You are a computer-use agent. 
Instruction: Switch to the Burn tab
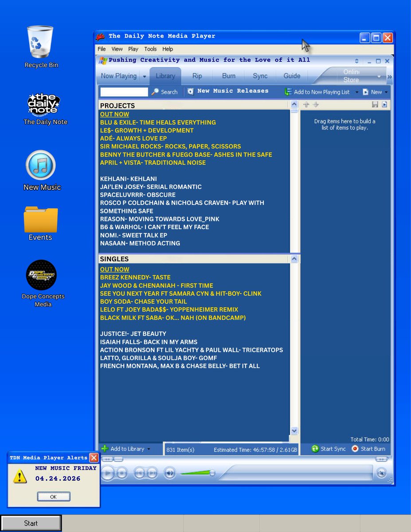(229, 76)
